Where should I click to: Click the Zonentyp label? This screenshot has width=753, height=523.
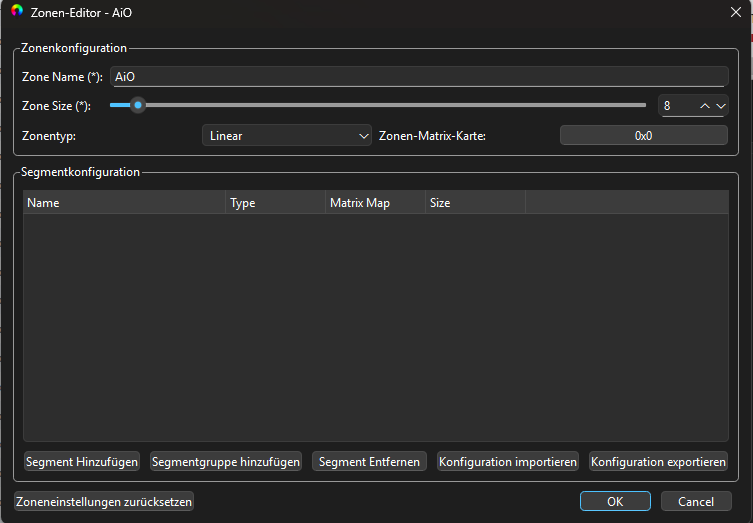pyautogui.click(x=49, y=136)
